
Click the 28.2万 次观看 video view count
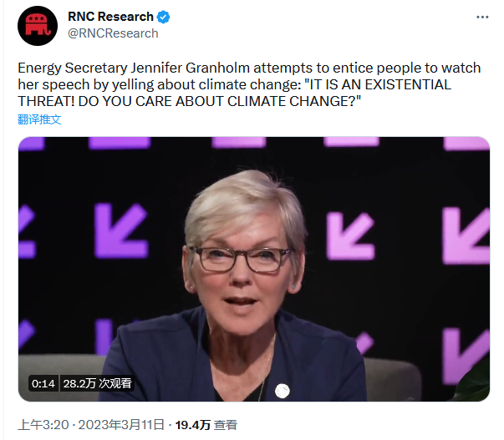click(98, 384)
